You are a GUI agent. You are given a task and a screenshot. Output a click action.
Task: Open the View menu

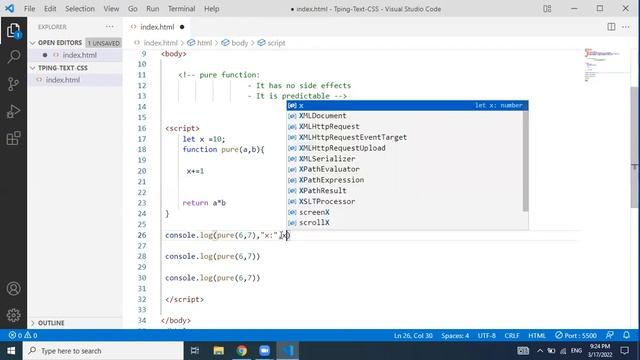pyautogui.click(x=111, y=9)
